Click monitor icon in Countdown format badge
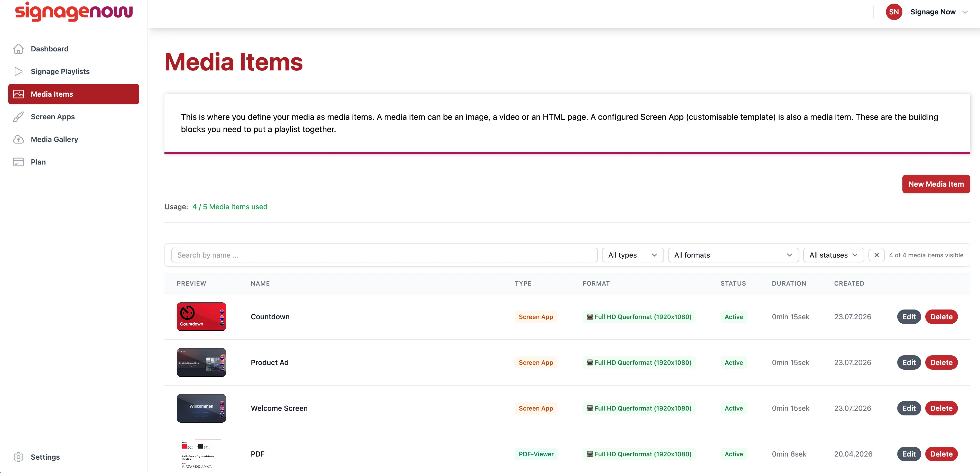Image resolution: width=980 pixels, height=473 pixels. (x=590, y=317)
